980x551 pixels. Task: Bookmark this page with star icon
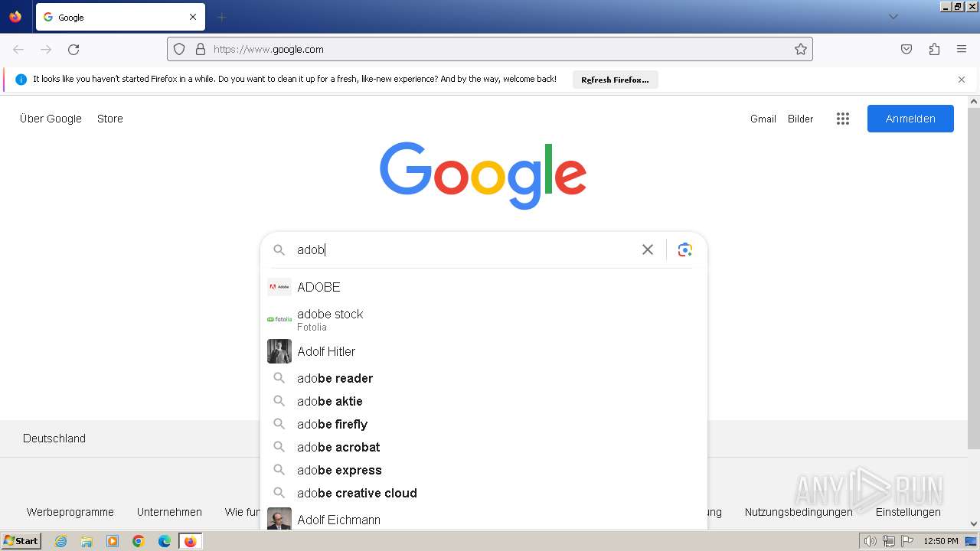click(x=801, y=49)
